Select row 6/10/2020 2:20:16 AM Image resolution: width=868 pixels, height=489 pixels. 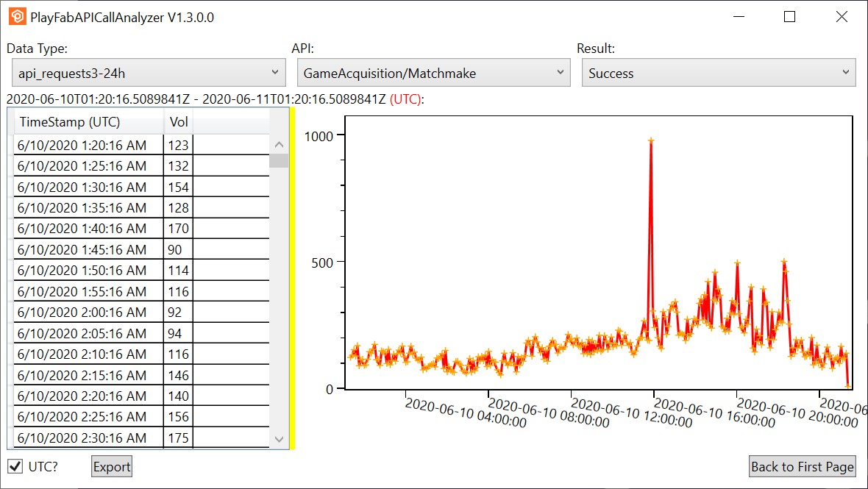[x=141, y=396]
